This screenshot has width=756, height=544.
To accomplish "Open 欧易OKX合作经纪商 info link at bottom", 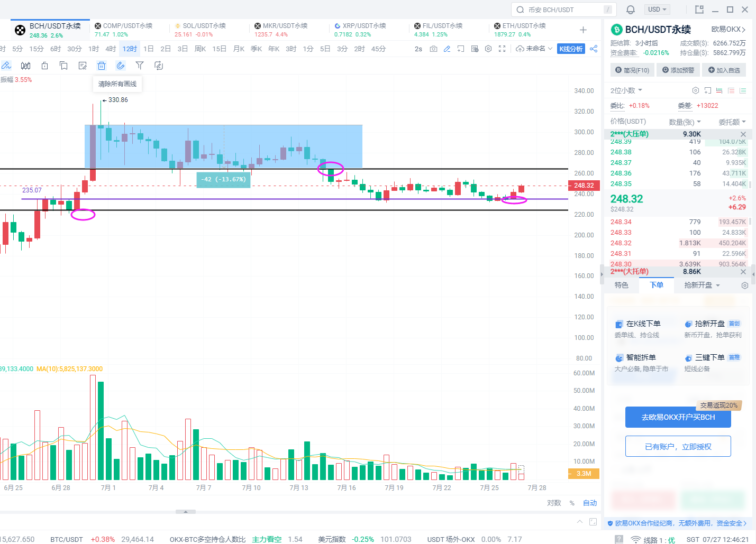I will click(677, 523).
